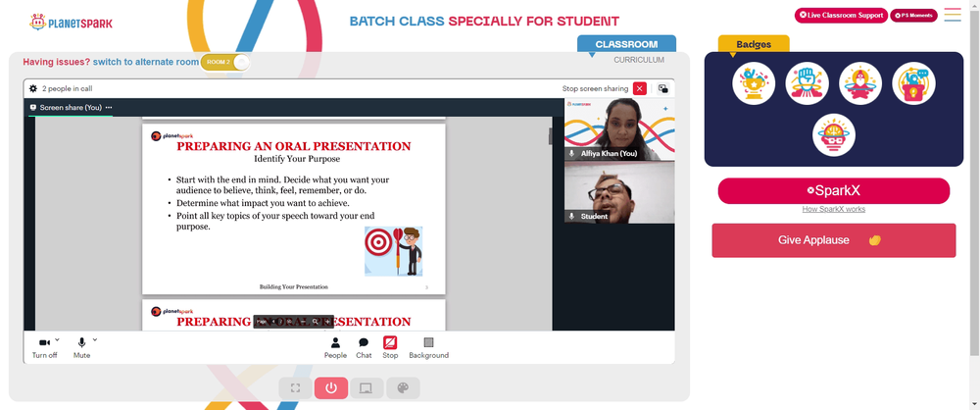Switch to the CURRICULUM tab
Screen dimensions: 980x410
coord(639,60)
